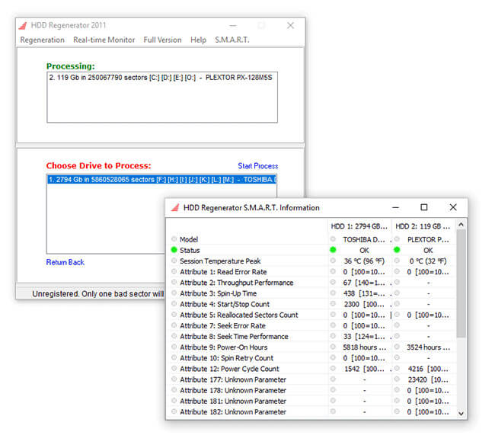
Task: Select the Session Temperature Peak row label
Action: coord(220,261)
